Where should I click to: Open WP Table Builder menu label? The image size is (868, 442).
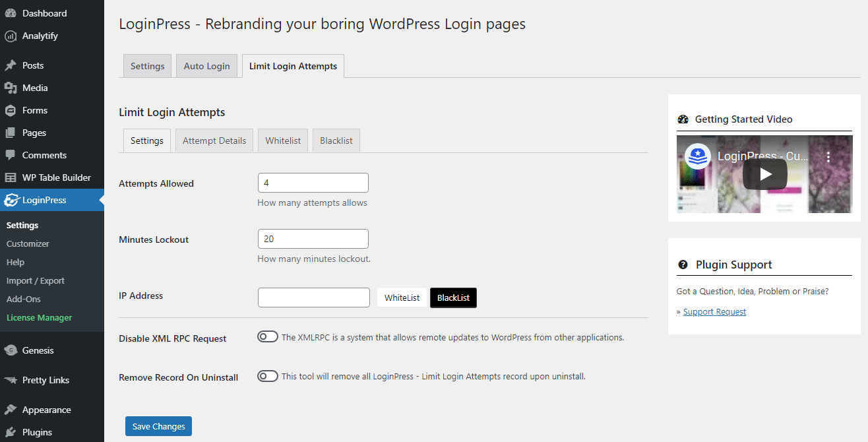(57, 177)
